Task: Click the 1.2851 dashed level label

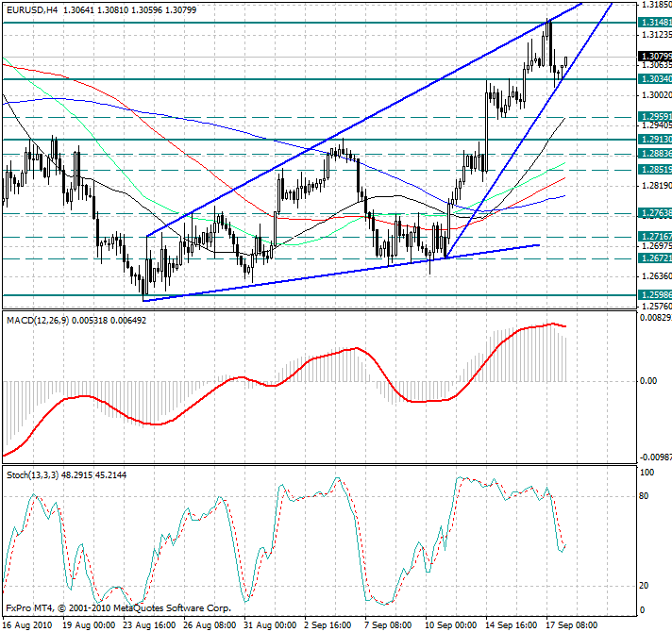Action: pyautogui.click(x=655, y=170)
